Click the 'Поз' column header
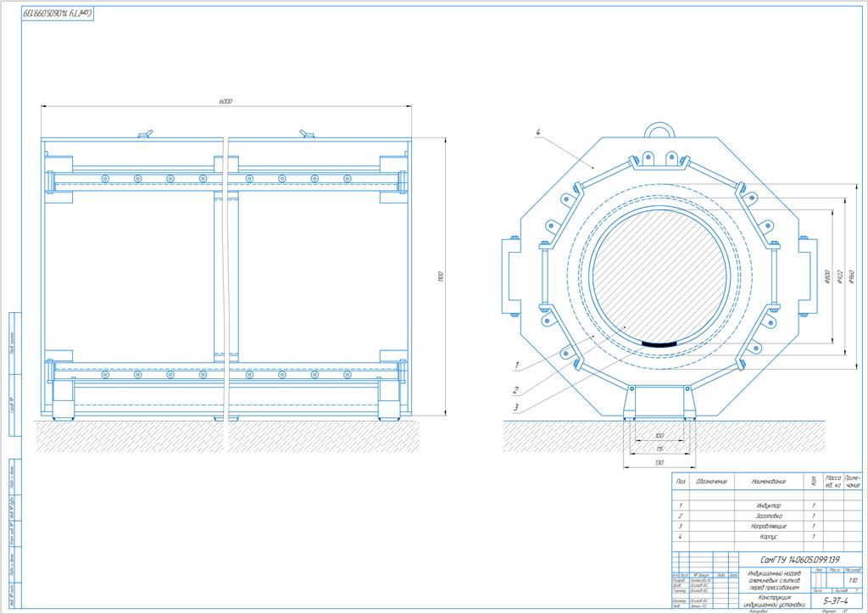This screenshot has width=868, height=614. 681,482
